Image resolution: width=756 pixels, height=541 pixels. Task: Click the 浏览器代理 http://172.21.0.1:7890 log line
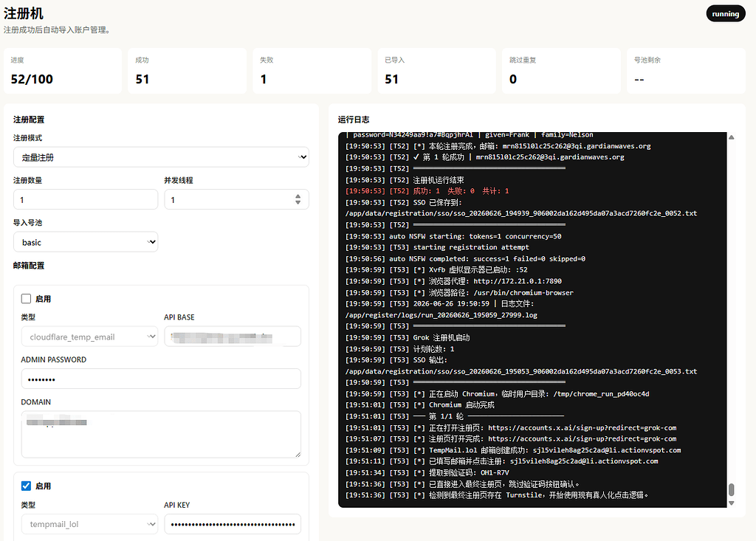453,281
